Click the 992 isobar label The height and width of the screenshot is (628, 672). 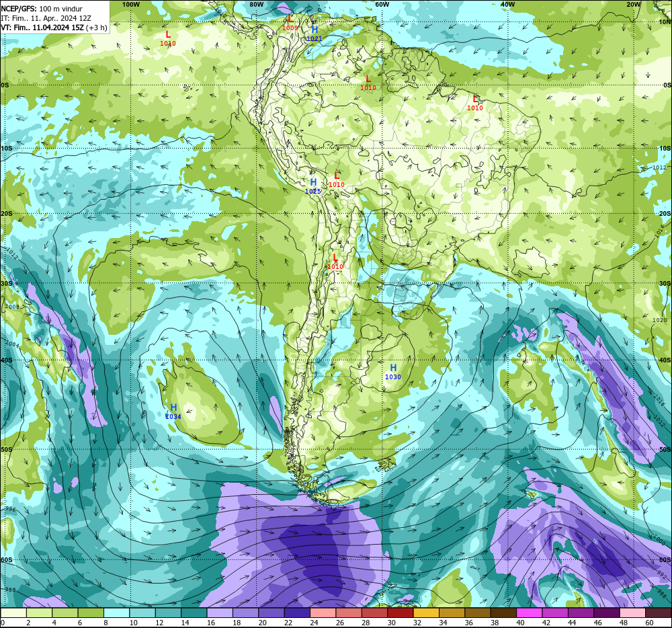(x=662, y=574)
